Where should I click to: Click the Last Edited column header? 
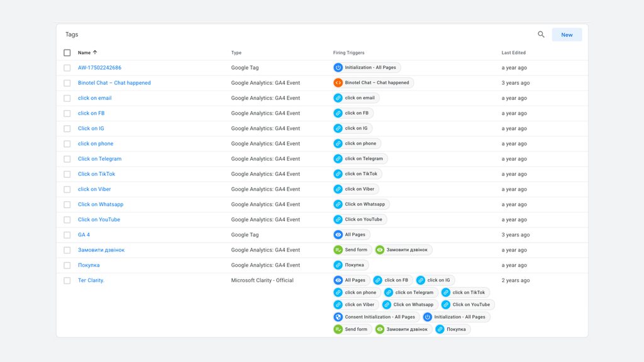tap(513, 53)
